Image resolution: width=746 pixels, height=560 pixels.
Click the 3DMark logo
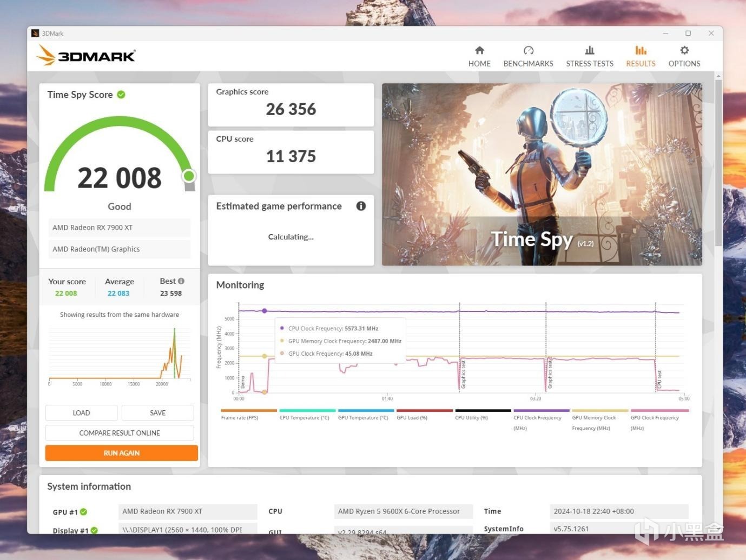click(x=86, y=55)
